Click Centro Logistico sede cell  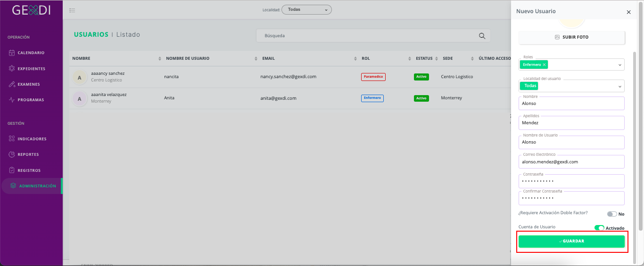[x=457, y=76]
